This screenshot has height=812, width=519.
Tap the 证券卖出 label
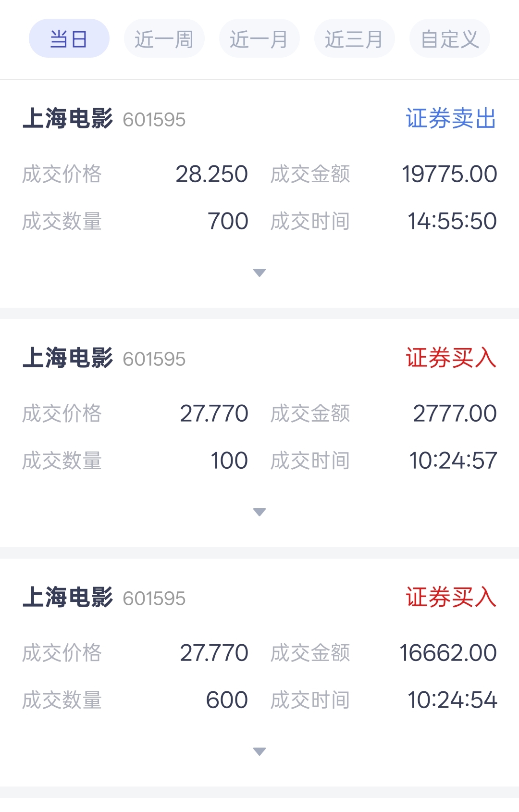coord(451,119)
